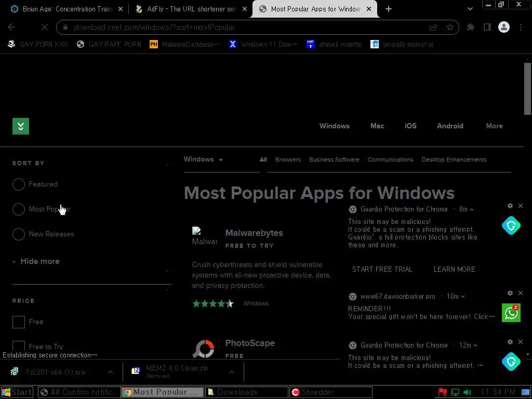Click LEARN MORE in Guardio notification
The image size is (532, 399).
coord(454,270)
